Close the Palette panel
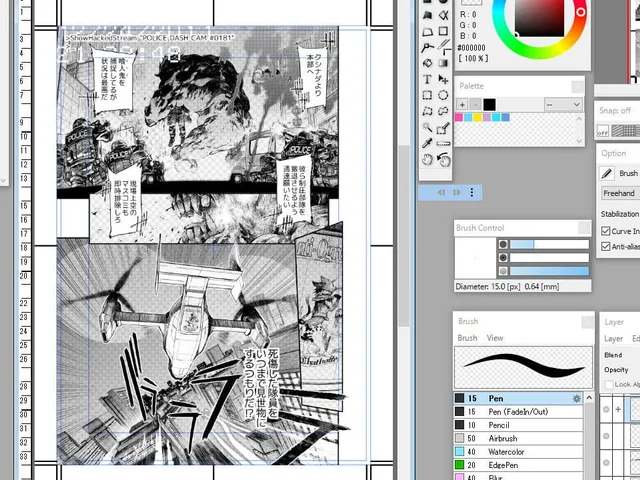The image size is (640, 480). click(578, 87)
